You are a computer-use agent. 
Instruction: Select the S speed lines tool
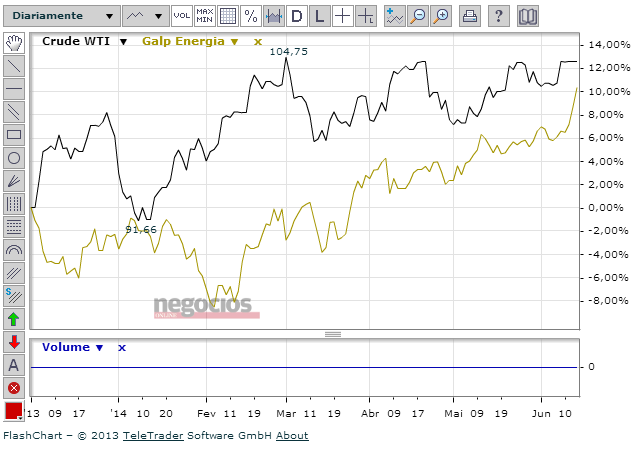14,296
